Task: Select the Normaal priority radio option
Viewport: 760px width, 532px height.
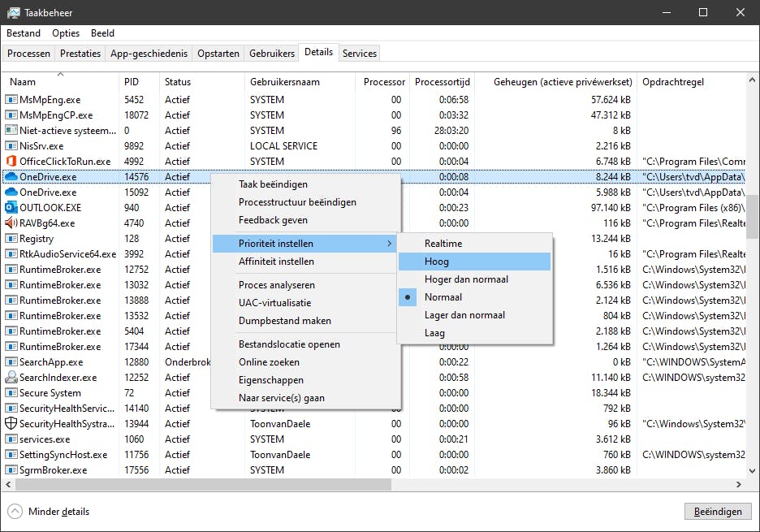Action: (x=443, y=297)
